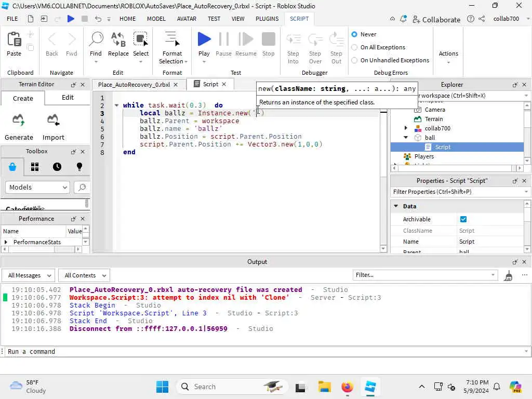Collapse the while loop code fold arrow

(x=116, y=105)
